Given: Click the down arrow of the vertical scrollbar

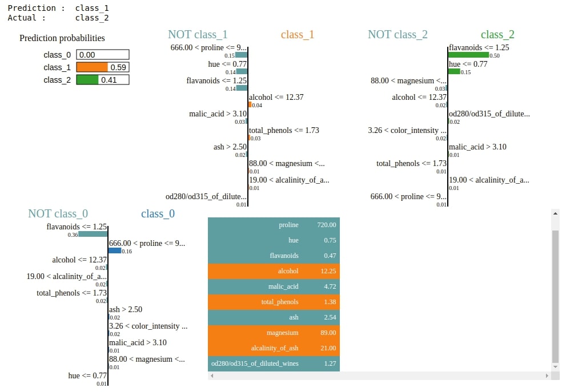Looking at the screenshot, I should click(555, 365).
